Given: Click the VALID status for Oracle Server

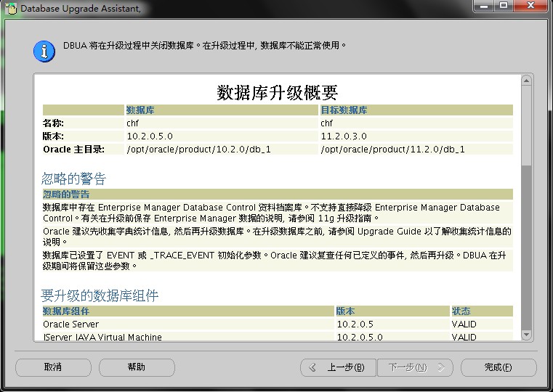Looking at the screenshot, I should tap(464, 324).
